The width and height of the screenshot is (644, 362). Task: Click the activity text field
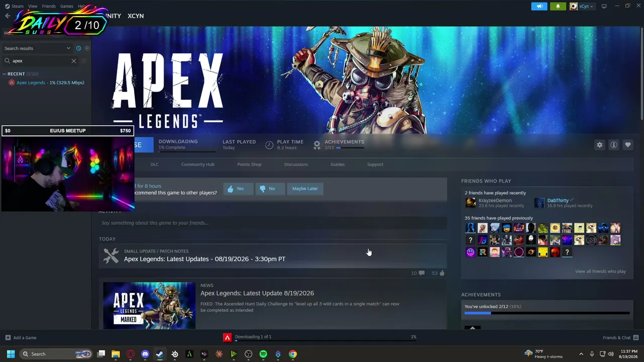(273, 223)
